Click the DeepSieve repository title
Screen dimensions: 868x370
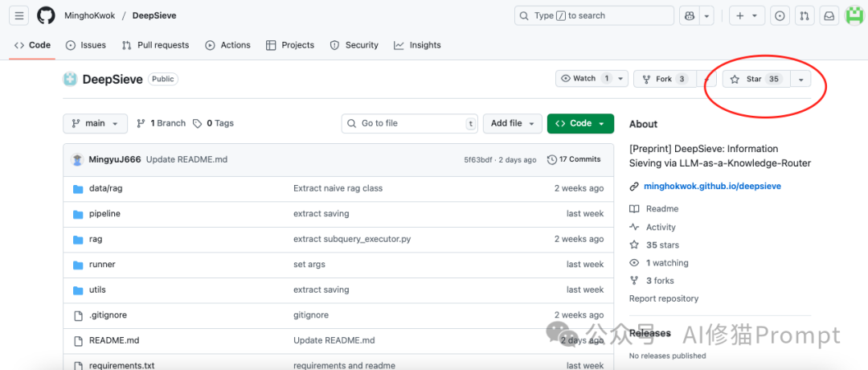pos(113,79)
